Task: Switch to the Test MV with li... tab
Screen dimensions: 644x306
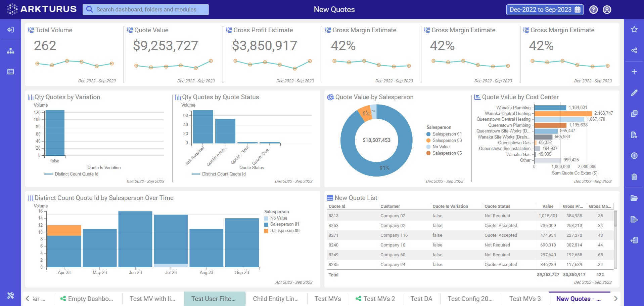Action: 152,299
